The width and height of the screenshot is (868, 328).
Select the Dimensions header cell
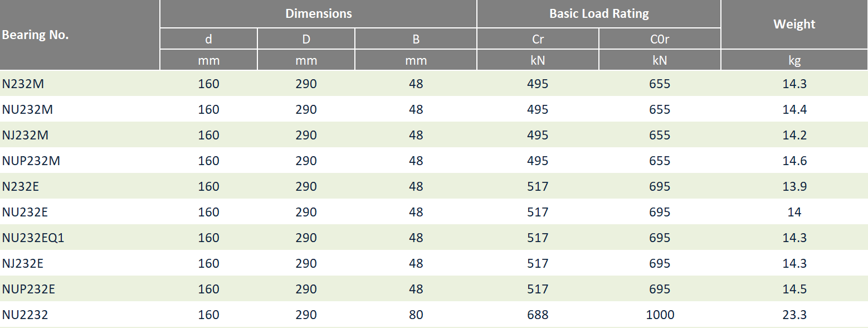[319, 13]
